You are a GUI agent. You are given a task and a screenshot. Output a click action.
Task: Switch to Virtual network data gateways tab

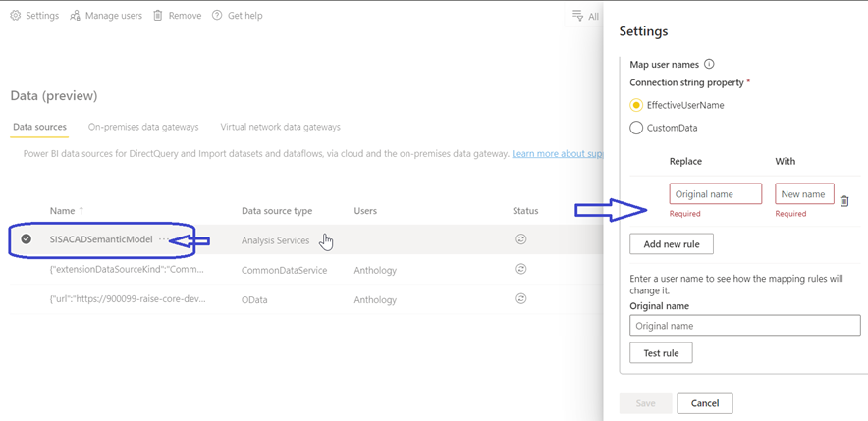(x=280, y=127)
